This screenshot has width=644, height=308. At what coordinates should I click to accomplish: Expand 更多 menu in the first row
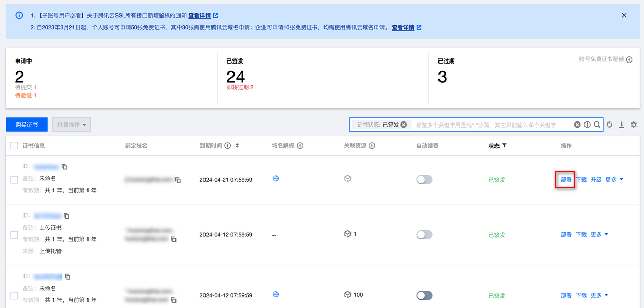614,180
